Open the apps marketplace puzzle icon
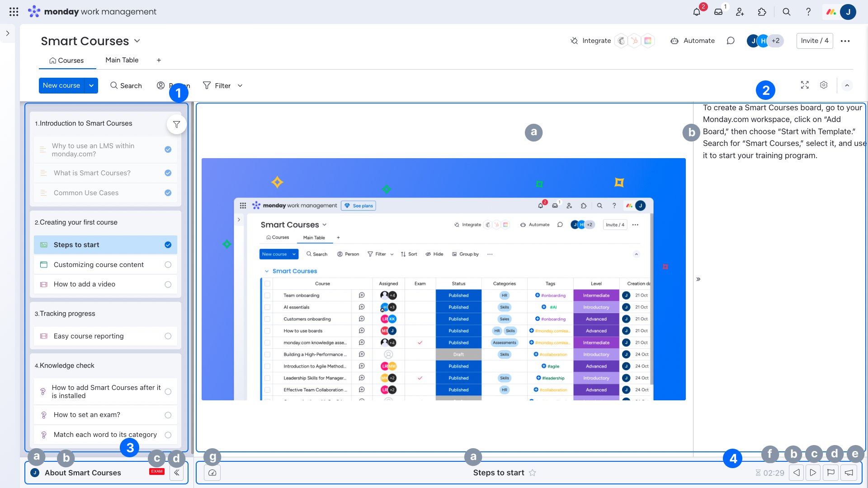 (x=762, y=12)
